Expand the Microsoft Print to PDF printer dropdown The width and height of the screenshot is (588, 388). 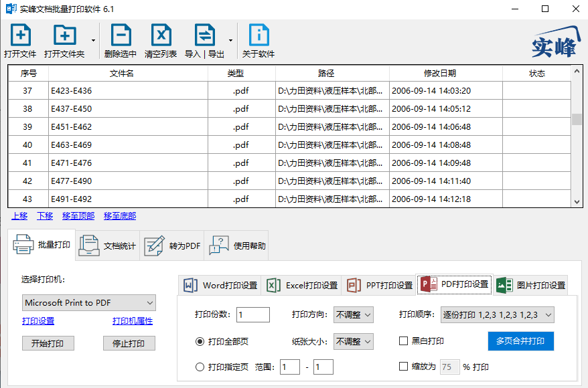pyautogui.click(x=89, y=302)
